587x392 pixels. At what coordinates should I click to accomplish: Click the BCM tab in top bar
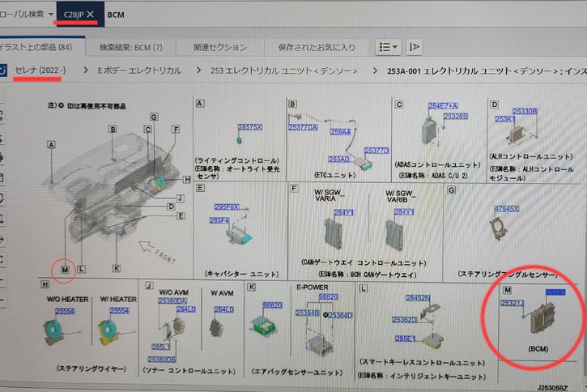click(x=116, y=15)
